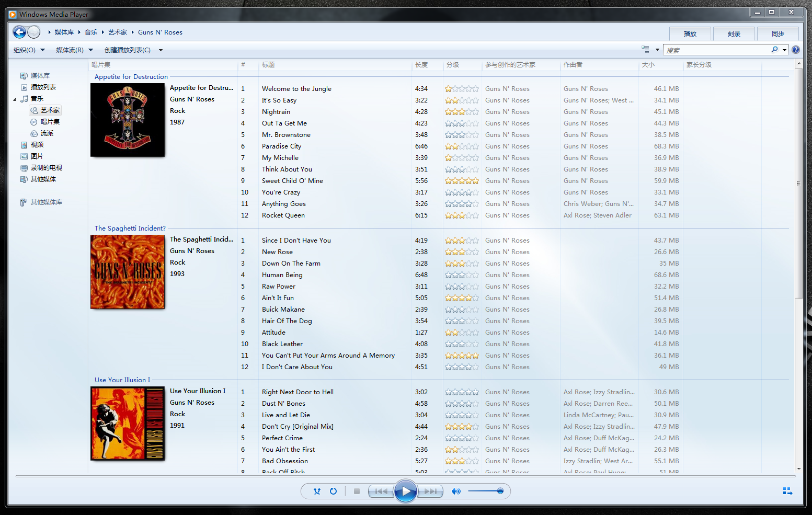Click the search magnifier icon

click(x=774, y=50)
